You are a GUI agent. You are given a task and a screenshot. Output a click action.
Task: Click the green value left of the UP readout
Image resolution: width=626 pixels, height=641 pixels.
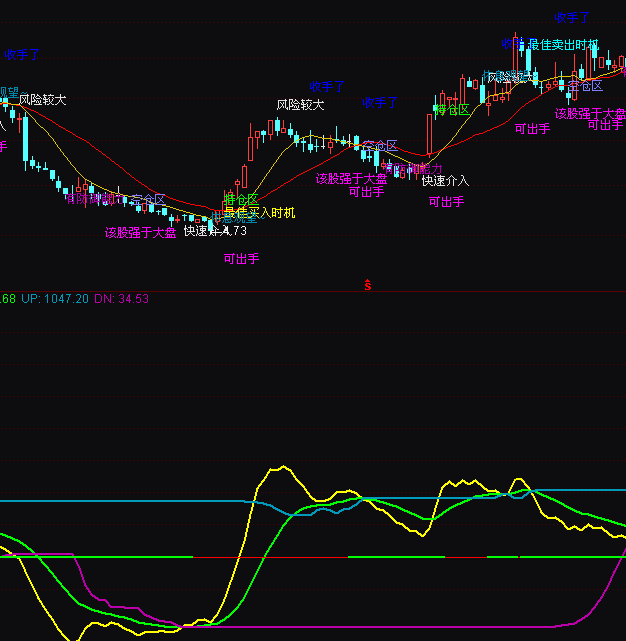[7, 299]
